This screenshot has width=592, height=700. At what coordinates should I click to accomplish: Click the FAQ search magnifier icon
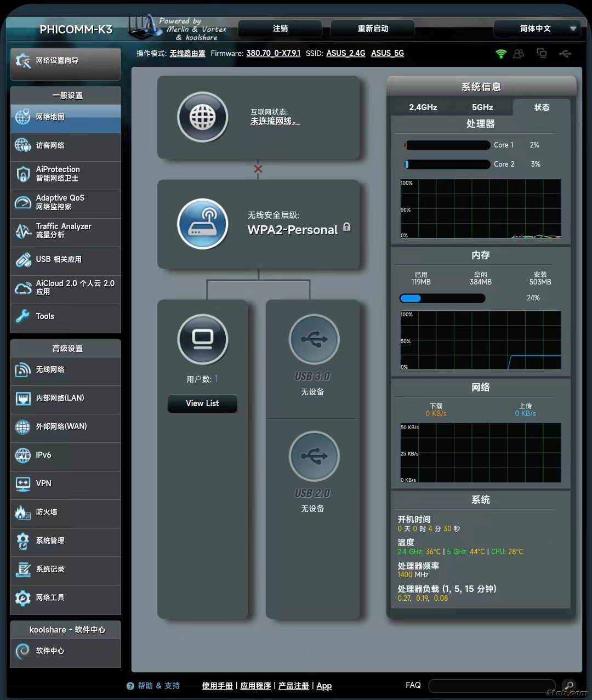point(569,686)
